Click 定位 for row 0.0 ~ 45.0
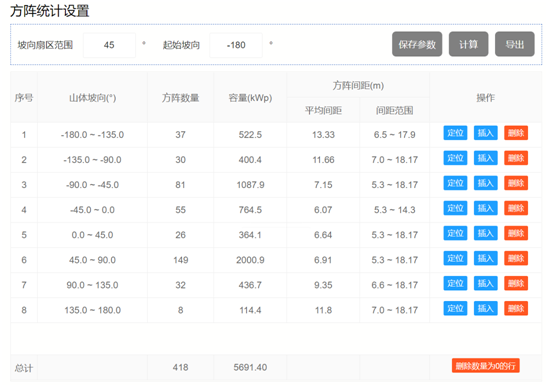548x387 pixels. [455, 233]
